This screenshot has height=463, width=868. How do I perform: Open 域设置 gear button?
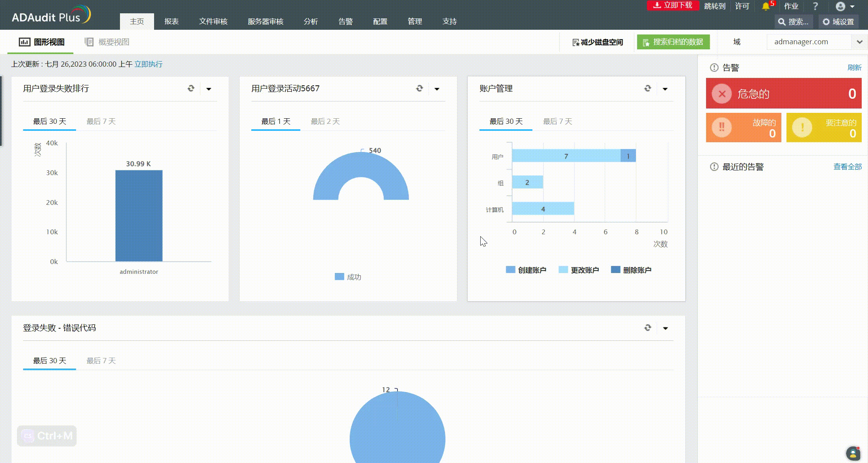coord(839,22)
